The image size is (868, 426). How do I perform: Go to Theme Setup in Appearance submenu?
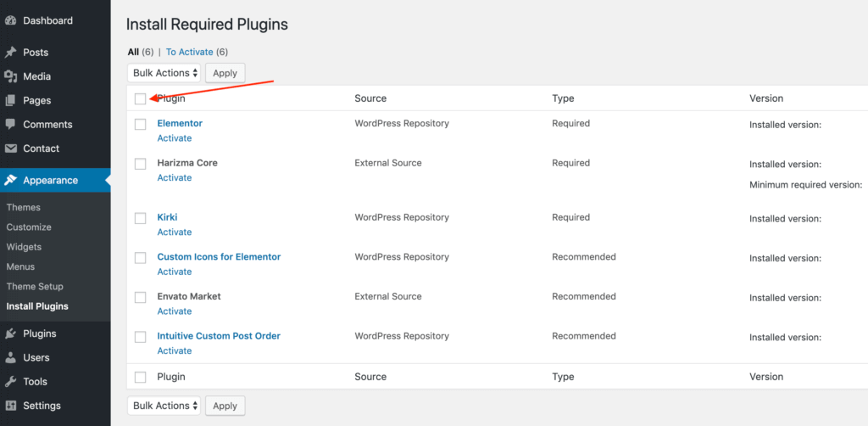(x=35, y=287)
